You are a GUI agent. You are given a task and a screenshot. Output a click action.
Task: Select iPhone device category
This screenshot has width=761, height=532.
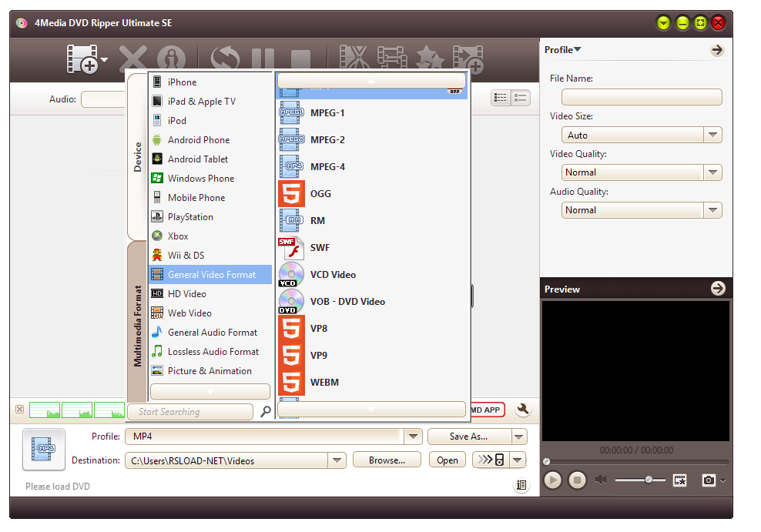coord(210,82)
